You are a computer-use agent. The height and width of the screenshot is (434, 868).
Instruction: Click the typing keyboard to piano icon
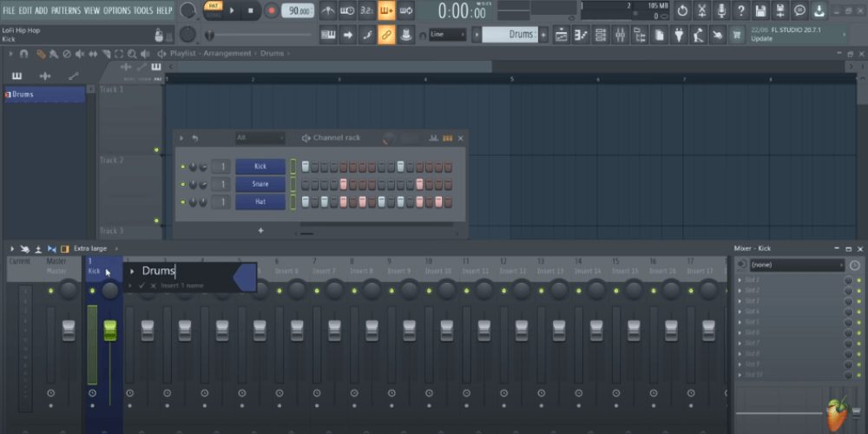tap(328, 35)
